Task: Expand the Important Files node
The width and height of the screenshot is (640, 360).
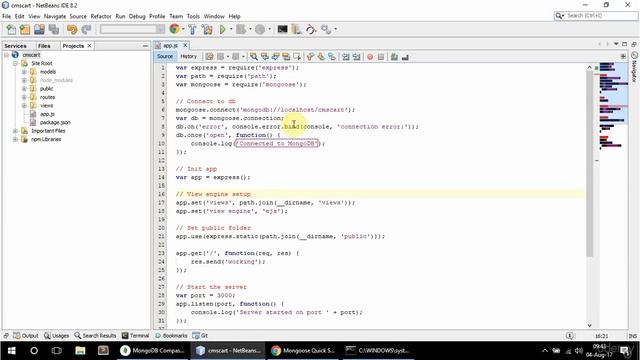Action: [15, 131]
